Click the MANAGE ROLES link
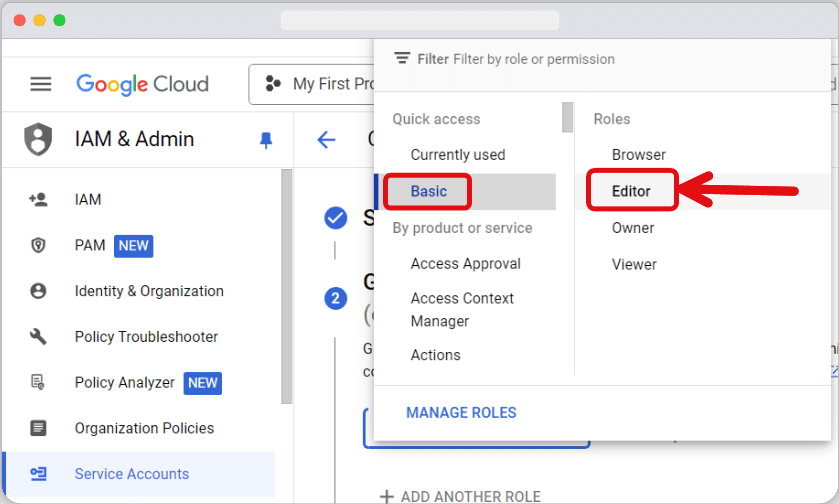The image size is (839, 504). (x=461, y=413)
